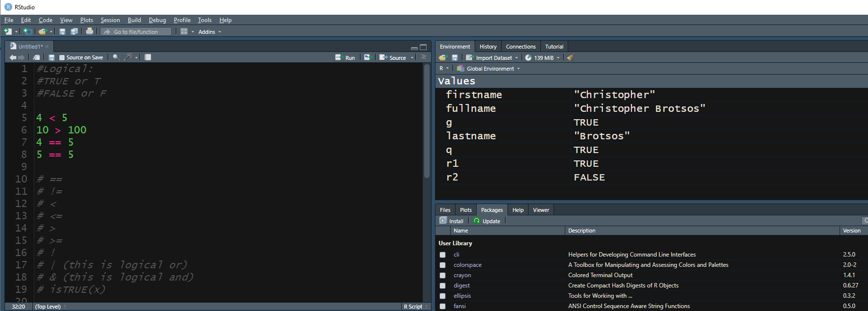Image resolution: width=868 pixels, height=311 pixels.
Task: Open the Source options dropdown arrow
Action: (x=412, y=58)
